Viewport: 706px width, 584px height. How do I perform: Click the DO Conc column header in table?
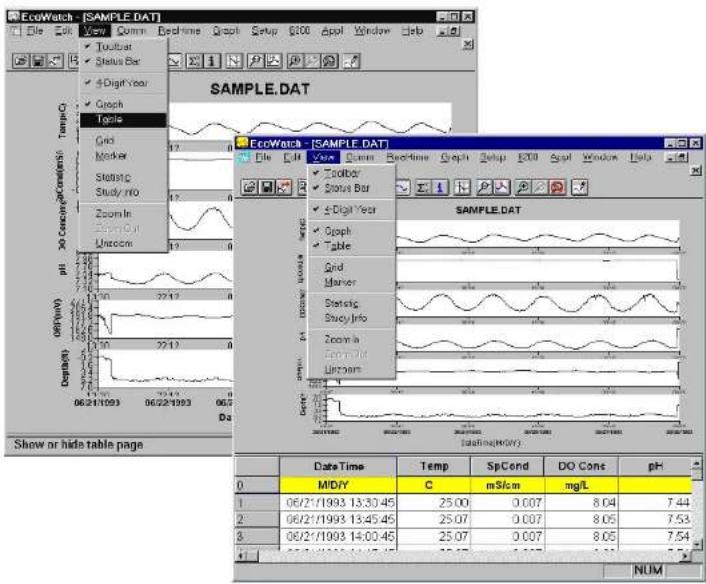pos(581,466)
